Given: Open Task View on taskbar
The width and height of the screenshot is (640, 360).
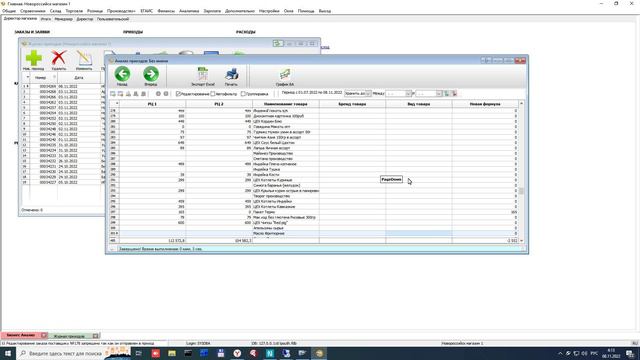Looking at the screenshot, I should [x=139, y=353].
